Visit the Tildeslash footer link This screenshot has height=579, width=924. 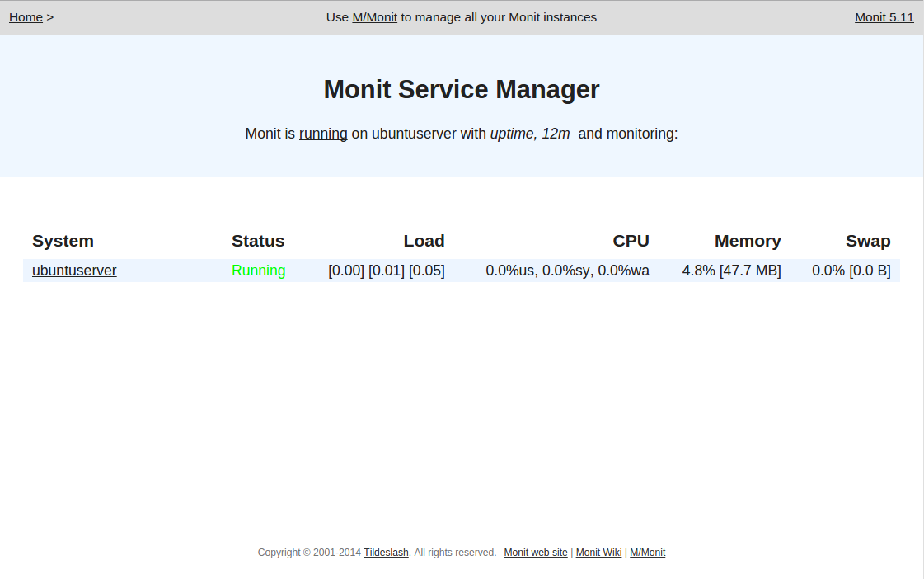tap(386, 553)
